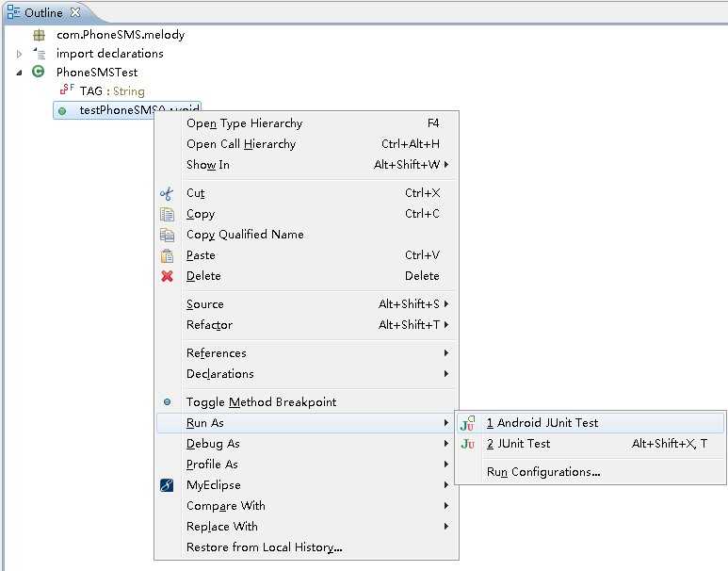This screenshot has width=728, height=571.
Task: Open the Compare With submenu
Action: click(306, 505)
